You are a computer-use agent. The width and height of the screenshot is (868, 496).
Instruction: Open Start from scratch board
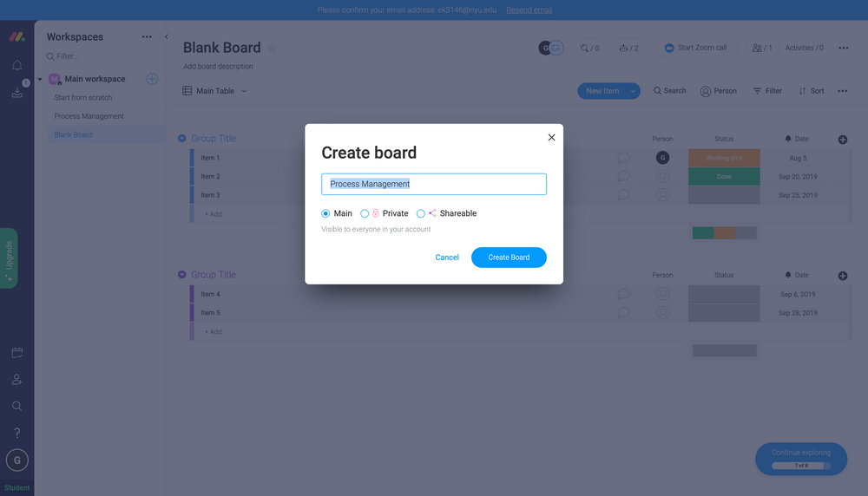pos(83,98)
